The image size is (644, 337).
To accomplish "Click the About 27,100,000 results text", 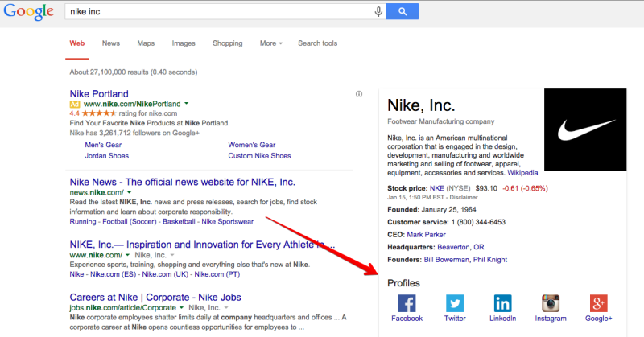I will tap(134, 72).
